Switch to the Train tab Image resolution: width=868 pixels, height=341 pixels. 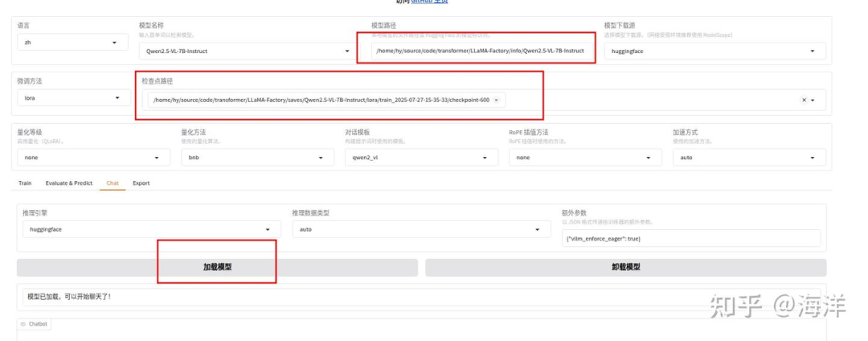click(25, 183)
